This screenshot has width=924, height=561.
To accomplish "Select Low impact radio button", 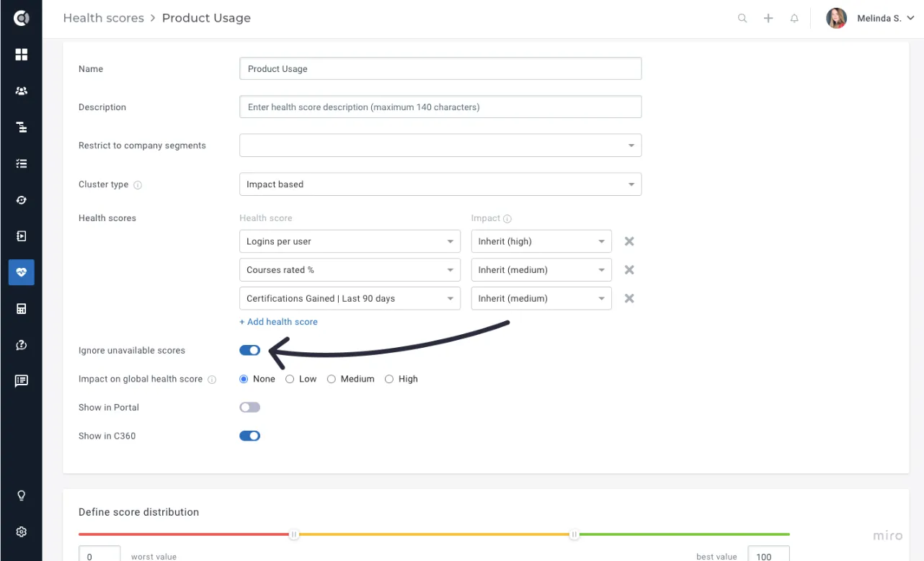I will [290, 379].
